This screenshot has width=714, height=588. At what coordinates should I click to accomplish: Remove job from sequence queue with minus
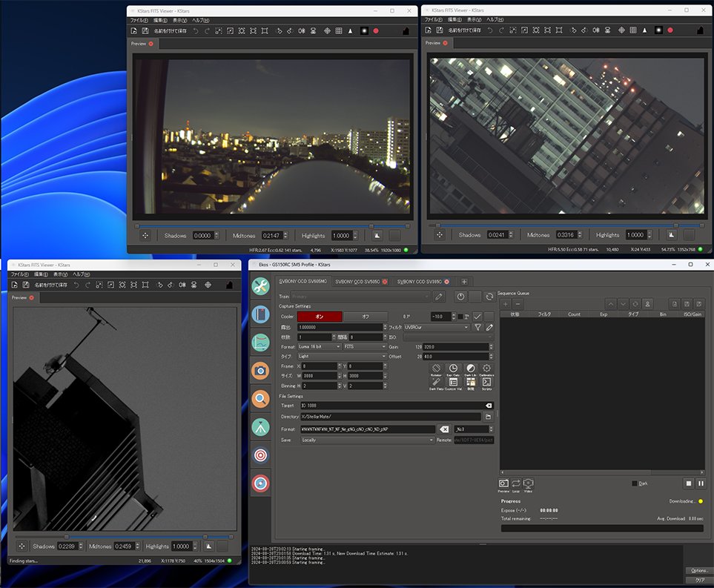pos(518,304)
